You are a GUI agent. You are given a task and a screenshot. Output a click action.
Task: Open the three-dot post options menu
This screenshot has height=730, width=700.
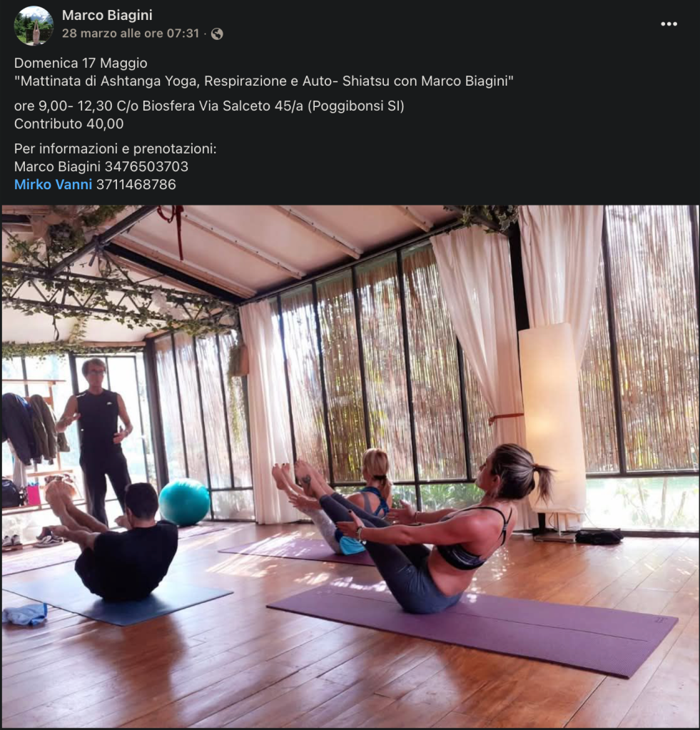[x=669, y=24]
